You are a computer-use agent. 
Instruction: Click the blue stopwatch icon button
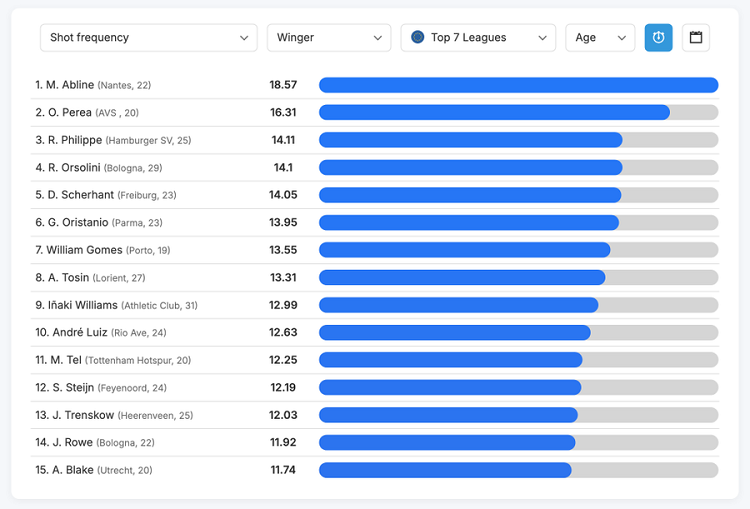658,37
